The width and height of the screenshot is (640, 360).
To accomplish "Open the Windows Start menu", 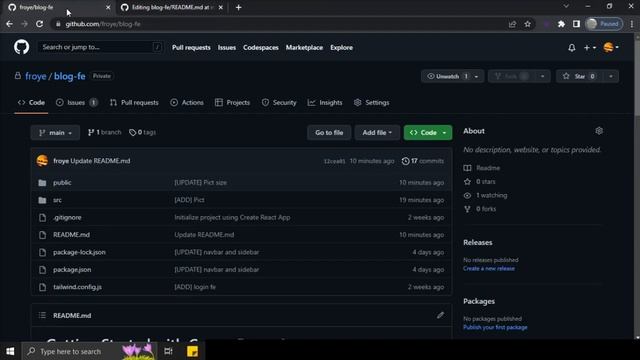I will pos(10,351).
